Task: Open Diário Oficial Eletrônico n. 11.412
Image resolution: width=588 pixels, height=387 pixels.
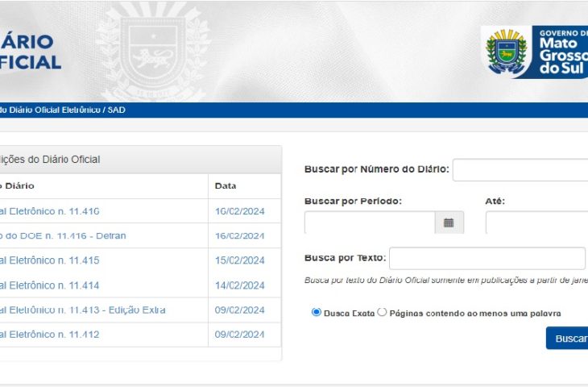Action: 50,335
